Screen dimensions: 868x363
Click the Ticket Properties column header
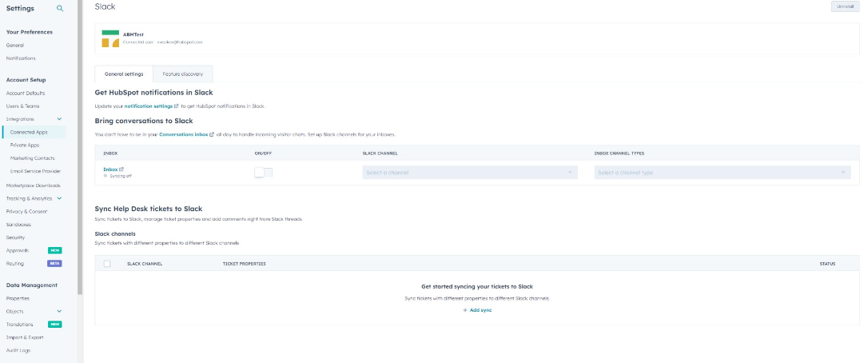[244, 264]
